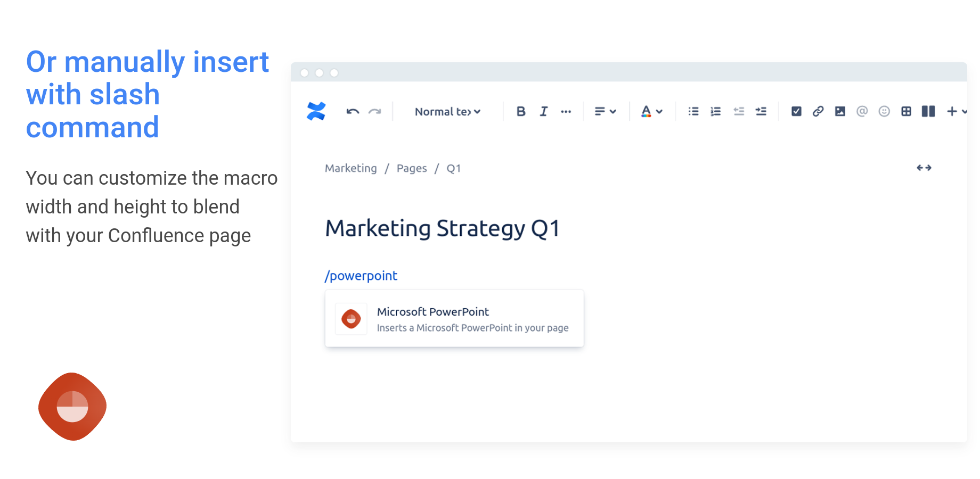Mention a user with @ icon
980x479 pixels.
[862, 111]
